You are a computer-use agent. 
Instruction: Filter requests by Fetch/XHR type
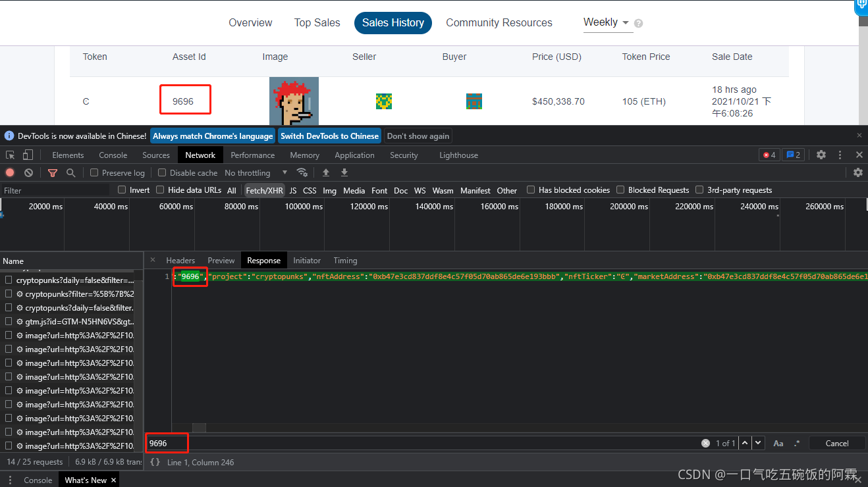[x=264, y=190]
